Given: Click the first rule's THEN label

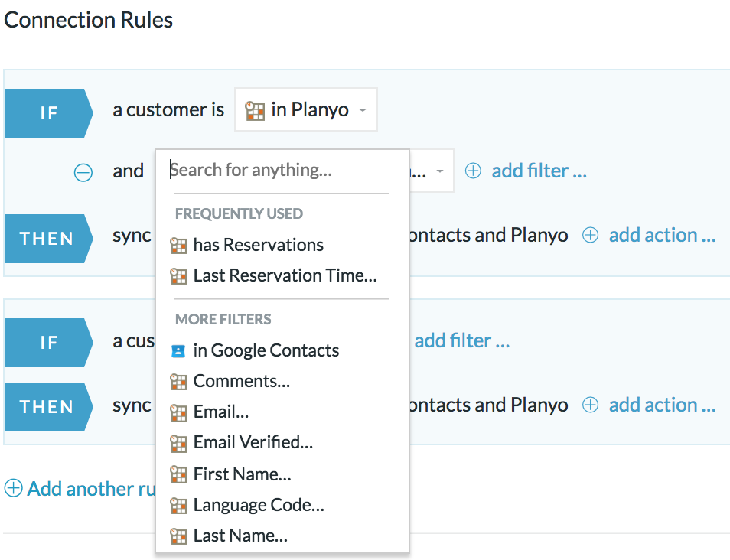Looking at the screenshot, I should (49, 239).
